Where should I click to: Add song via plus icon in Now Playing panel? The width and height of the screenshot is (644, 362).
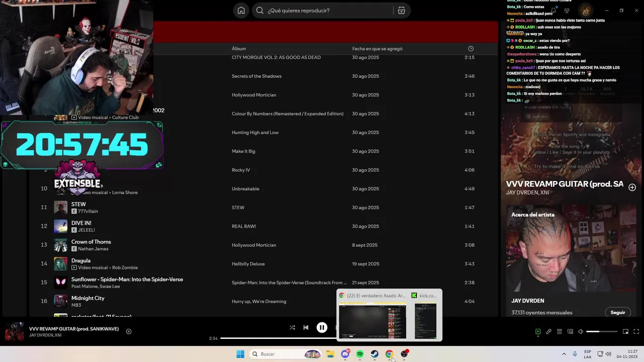632,187
